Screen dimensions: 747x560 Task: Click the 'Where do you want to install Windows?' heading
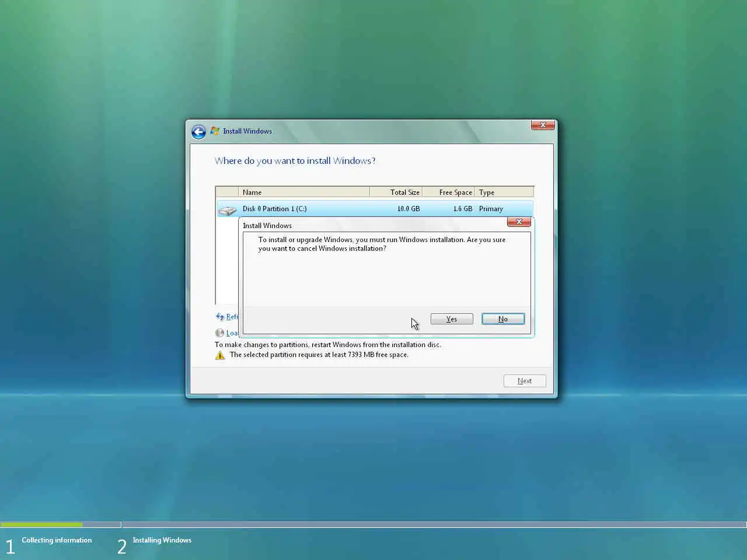click(x=295, y=161)
